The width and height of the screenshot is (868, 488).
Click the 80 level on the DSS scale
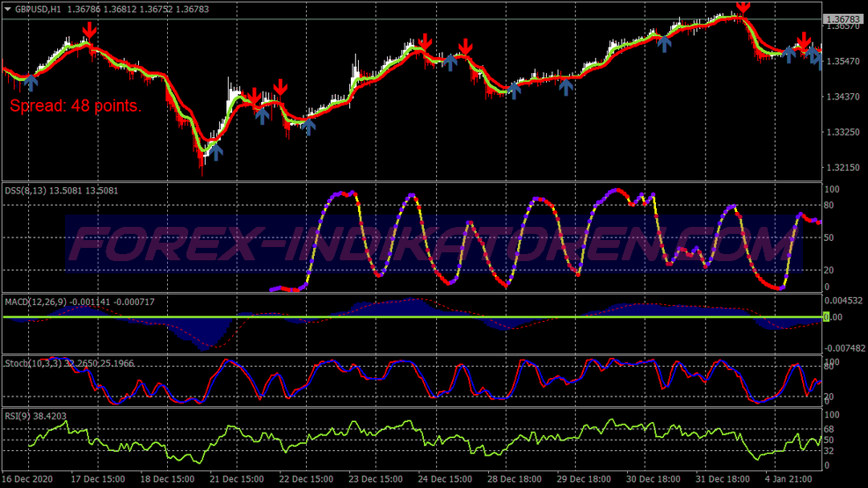828,205
